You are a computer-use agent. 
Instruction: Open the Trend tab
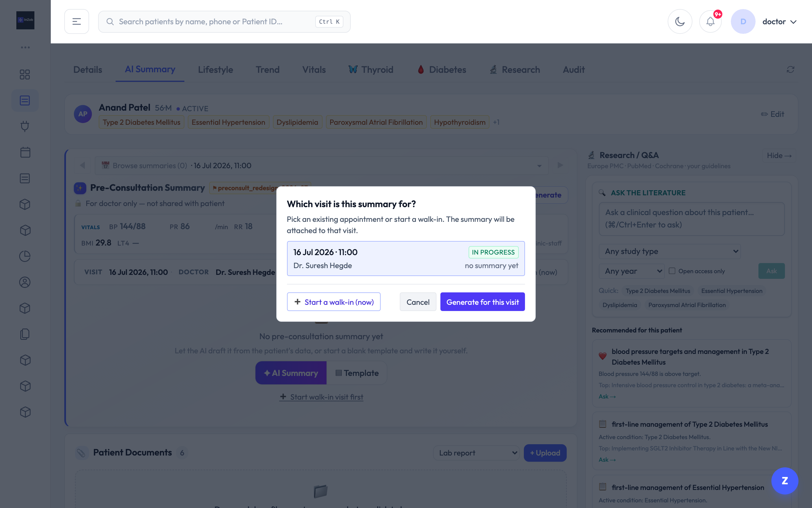click(267, 69)
